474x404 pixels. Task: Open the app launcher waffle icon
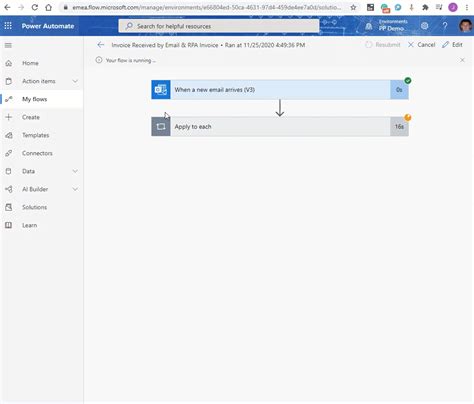click(x=8, y=26)
